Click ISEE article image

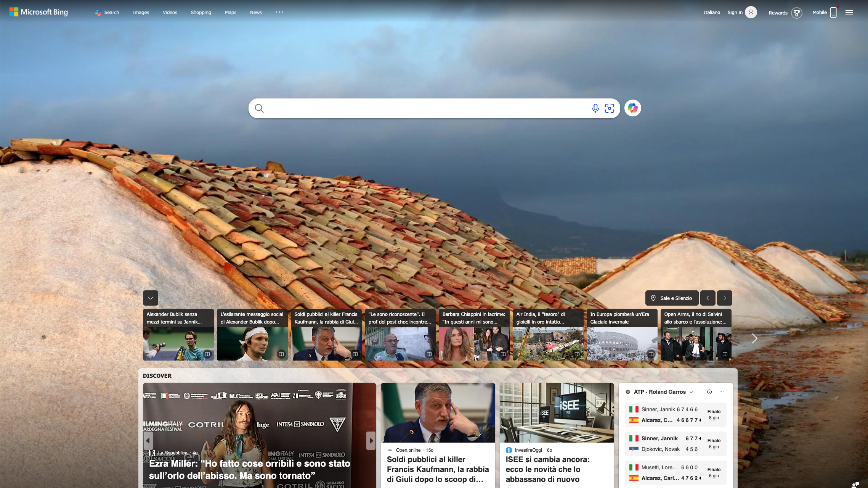coord(557,413)
